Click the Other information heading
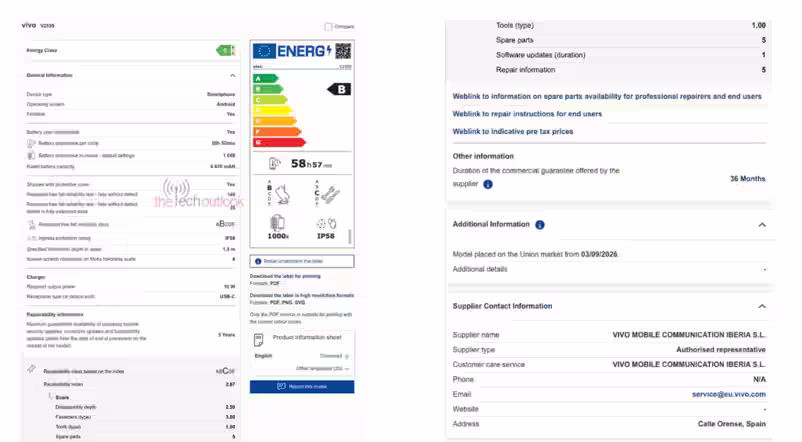This screenshot has height=442, width=802. [483, 157]
